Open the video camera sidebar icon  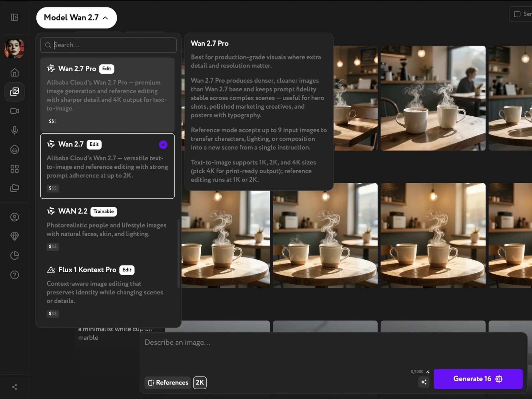[14, 111]
